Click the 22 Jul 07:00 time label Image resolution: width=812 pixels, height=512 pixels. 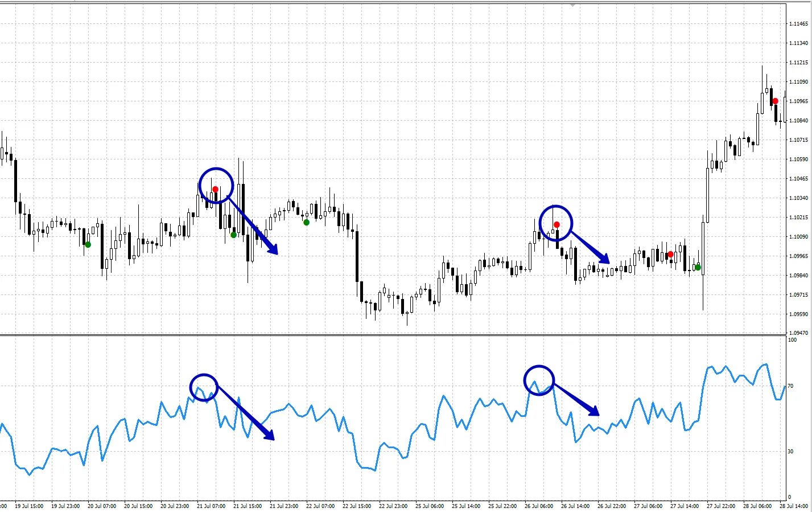(320, 506)
